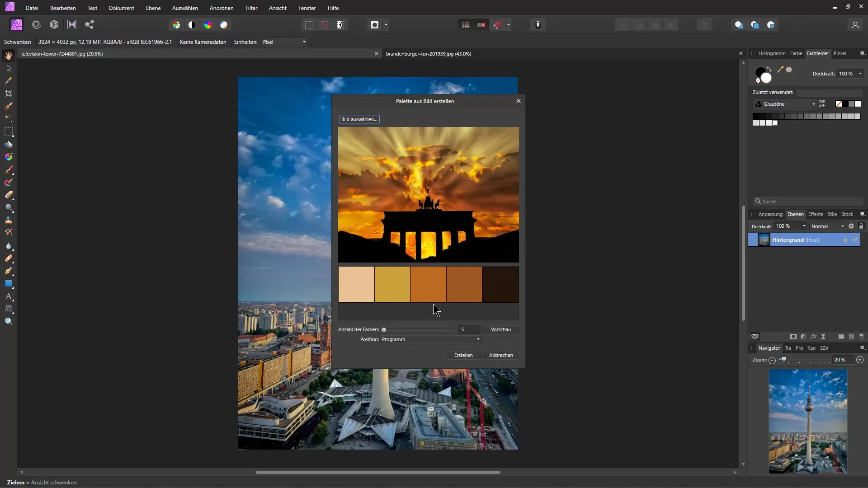Select the Undo Brush tool

pyautogui.click(x=9, y=232)
